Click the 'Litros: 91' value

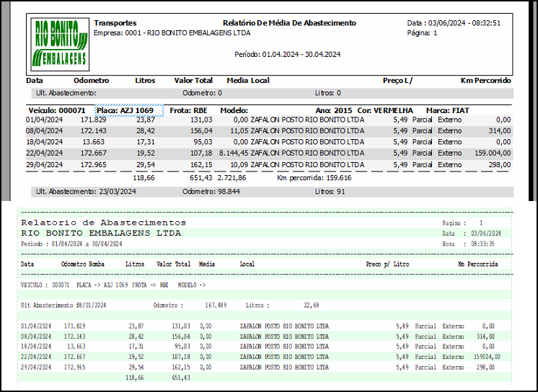(x=330, y=192)
